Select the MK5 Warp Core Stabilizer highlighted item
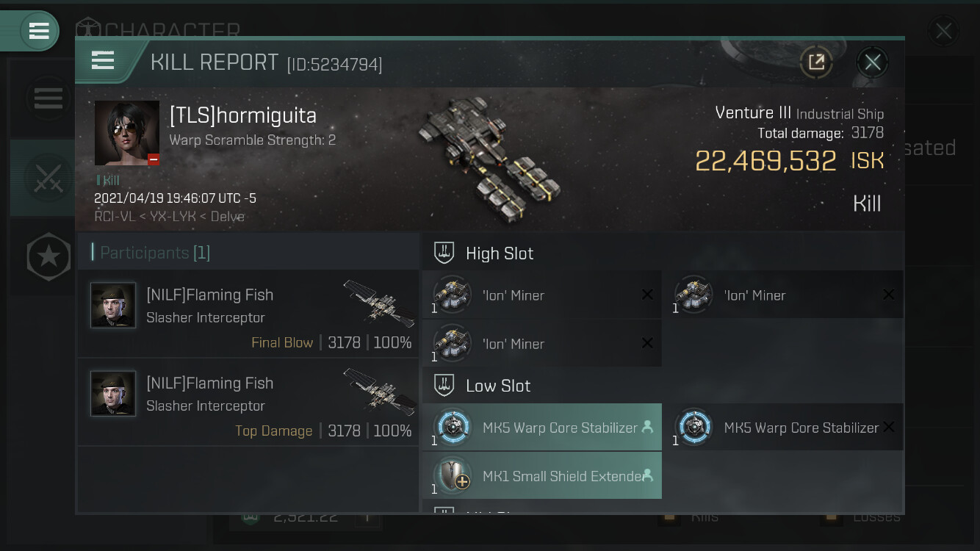 [x=542, y=428]
